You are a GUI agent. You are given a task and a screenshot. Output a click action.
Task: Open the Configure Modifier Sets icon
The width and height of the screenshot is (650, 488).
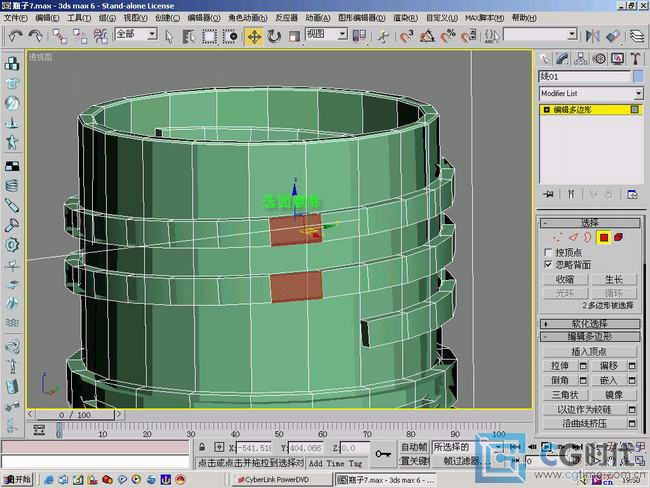(632, 194)
